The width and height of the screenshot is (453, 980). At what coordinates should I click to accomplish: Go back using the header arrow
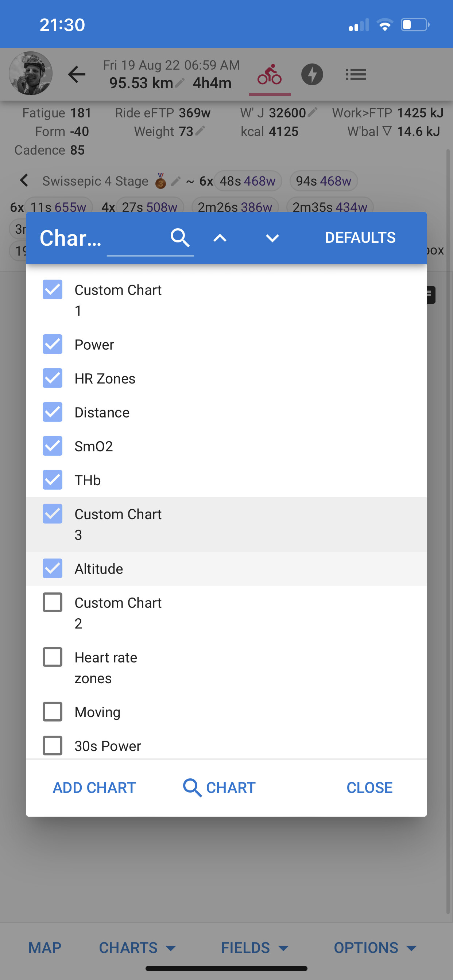pyautogui.click(x=77, y=75)
